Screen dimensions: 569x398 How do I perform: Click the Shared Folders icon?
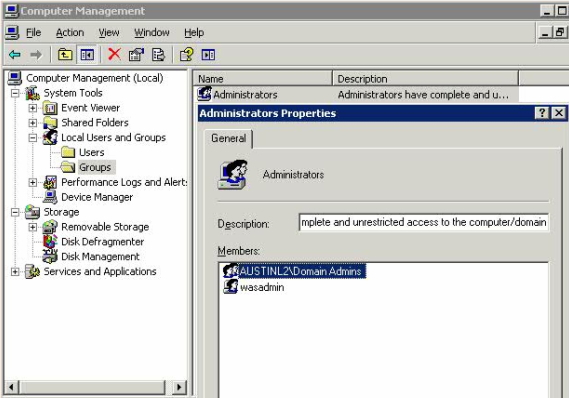coord(50,123)
